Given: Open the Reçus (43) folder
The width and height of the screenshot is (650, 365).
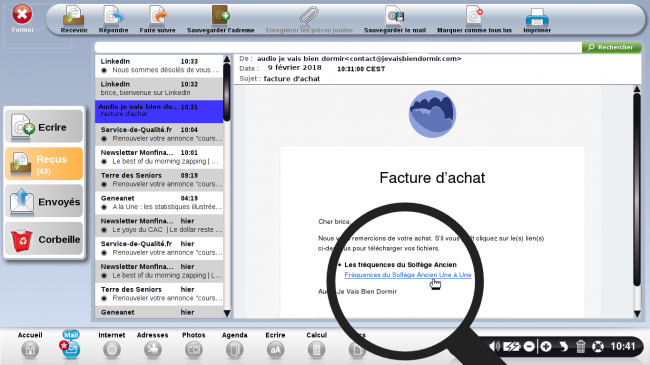Looking at the screenshot, I should (44, 164).
